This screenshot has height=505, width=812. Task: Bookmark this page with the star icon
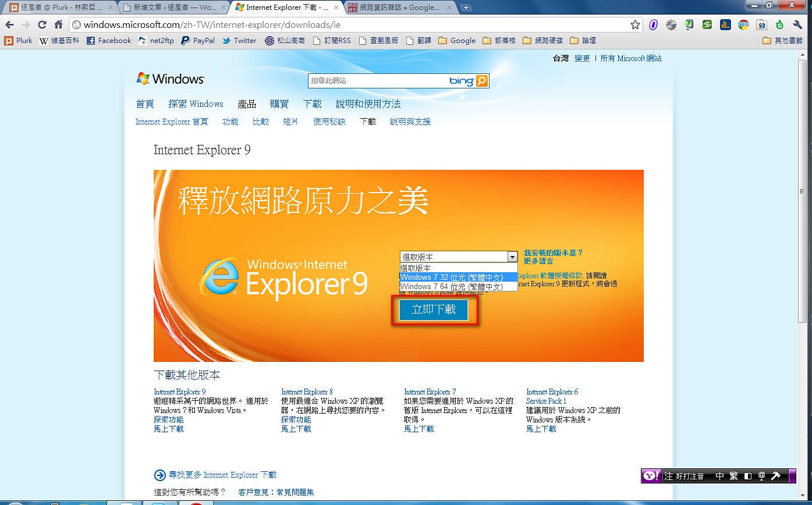click(635, 25)
